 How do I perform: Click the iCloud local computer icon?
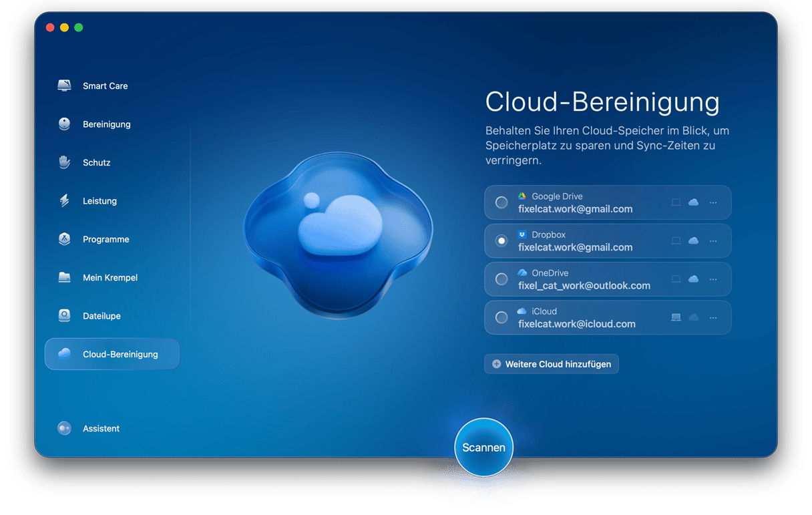pyautogui.click(x=676, y=317)
